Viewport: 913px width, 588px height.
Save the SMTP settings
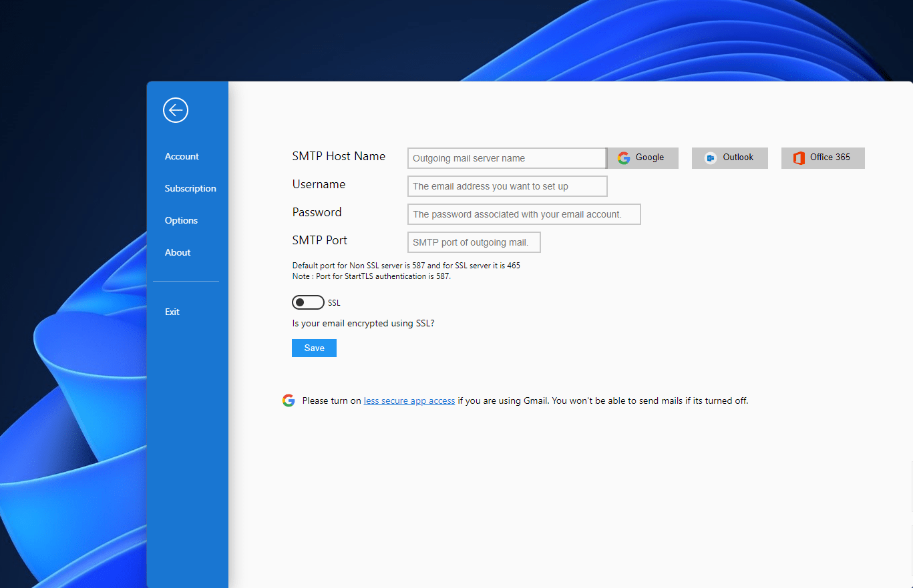314,348
